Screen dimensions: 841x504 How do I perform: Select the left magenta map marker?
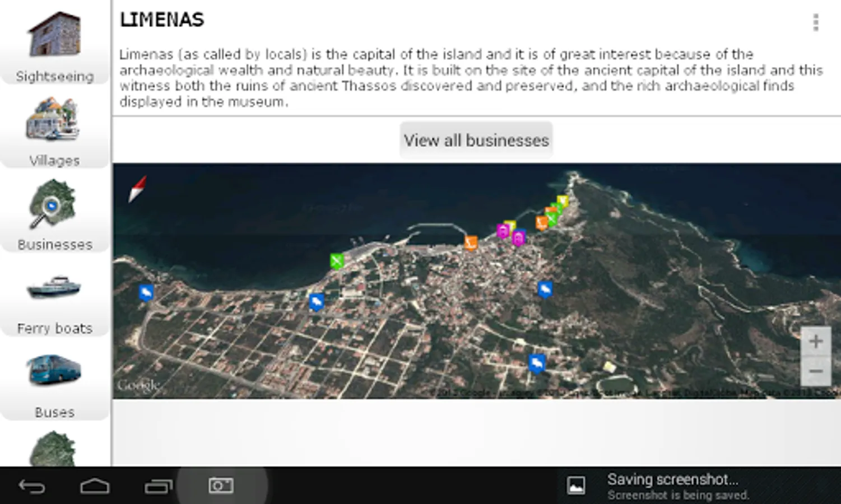click(x=504, y=231)
